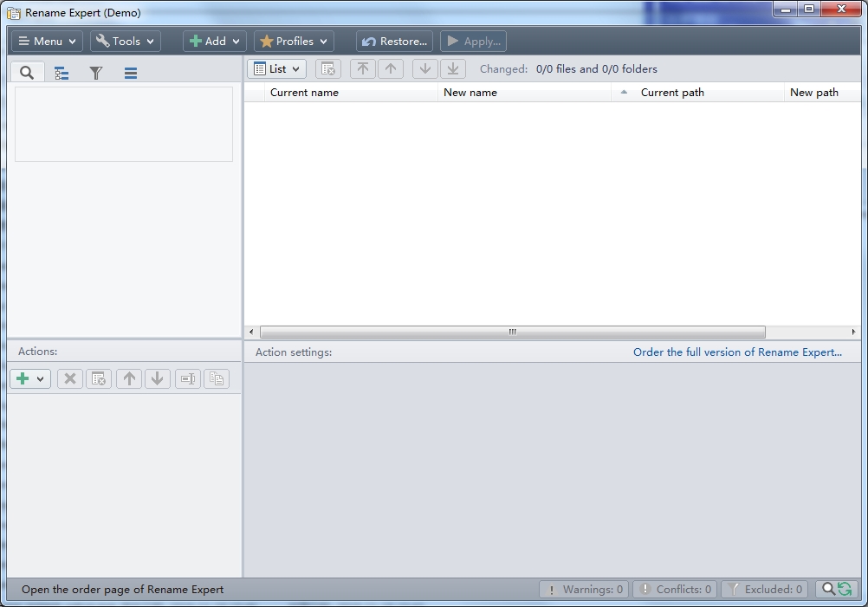The width and height of the screenshot is (868, 607).
Task: Delete action with the X icon
Action: pos(70,379)
